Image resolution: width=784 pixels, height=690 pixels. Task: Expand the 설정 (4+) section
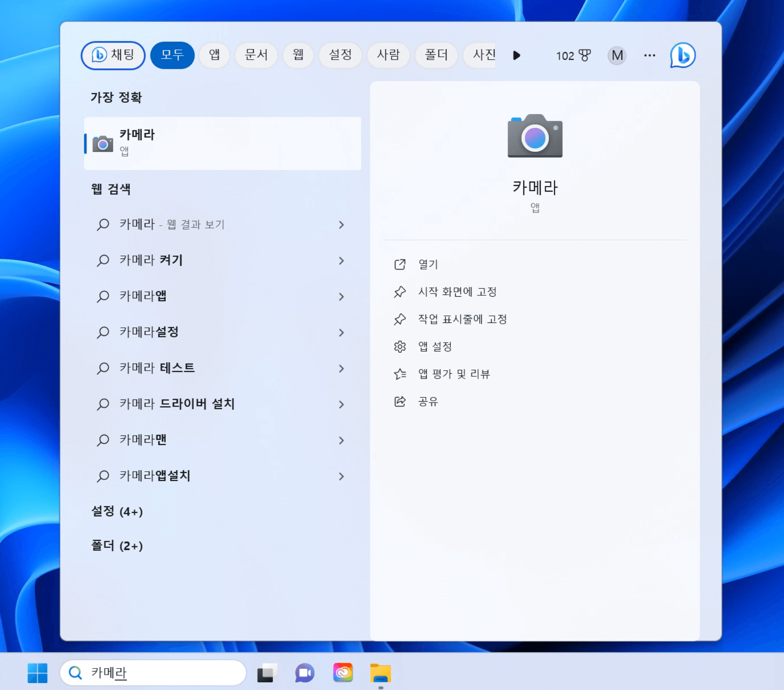click(117, 511)
